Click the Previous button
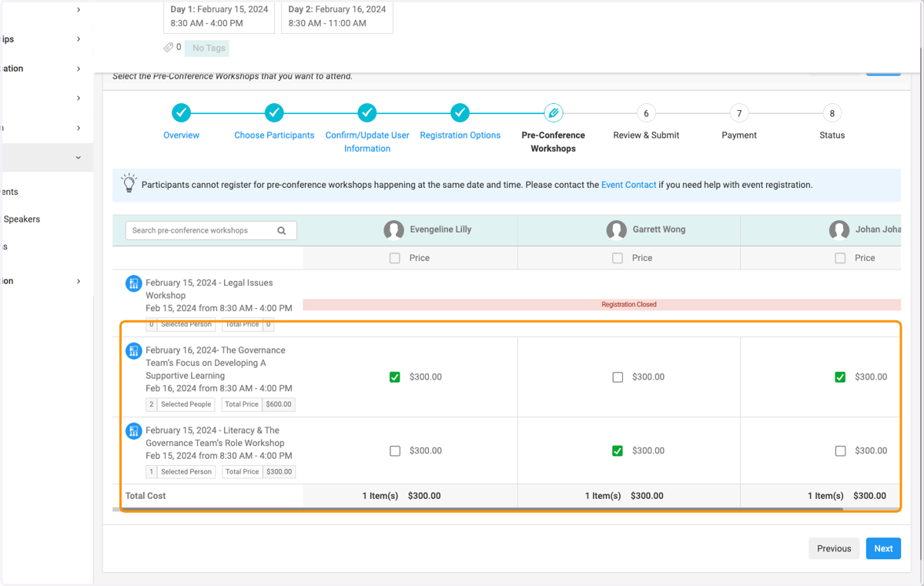The image size is (924, 586). point(834,548)
